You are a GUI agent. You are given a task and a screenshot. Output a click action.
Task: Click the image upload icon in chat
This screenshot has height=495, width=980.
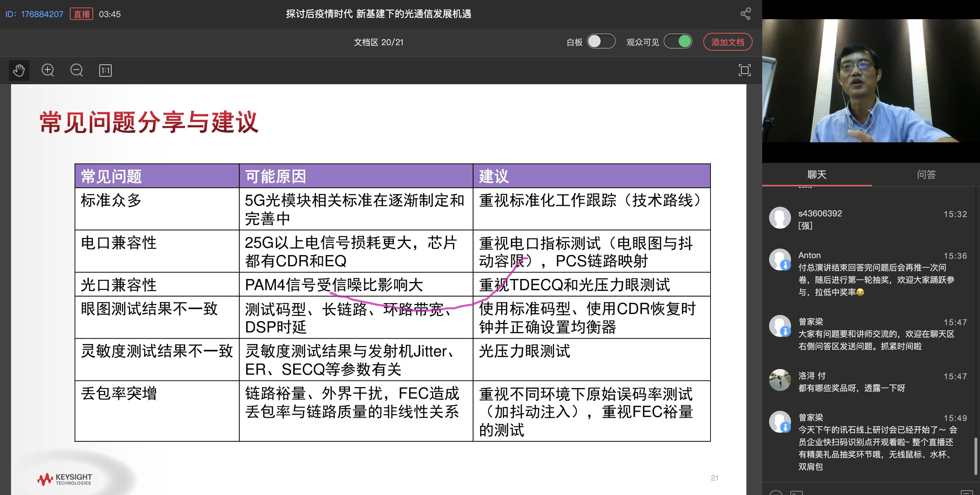(x=796, y=493)
